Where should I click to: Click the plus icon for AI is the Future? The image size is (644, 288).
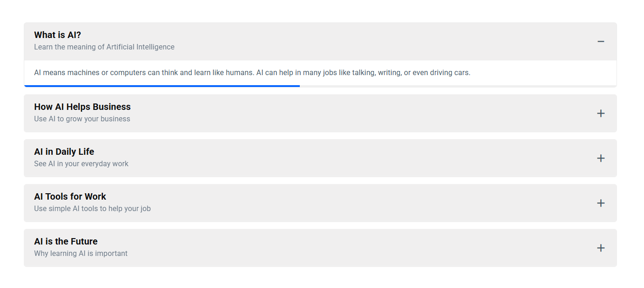(x=601, y=248)
